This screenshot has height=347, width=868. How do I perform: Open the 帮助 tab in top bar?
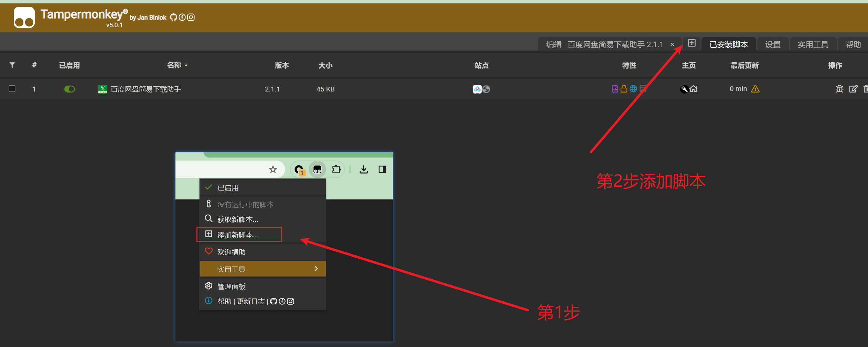853,44
